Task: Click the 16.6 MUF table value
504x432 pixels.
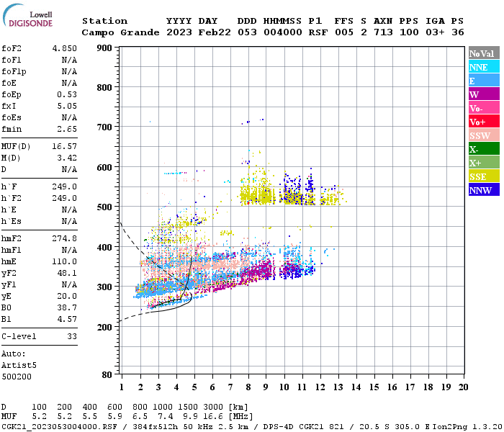Action: point(213,416)
